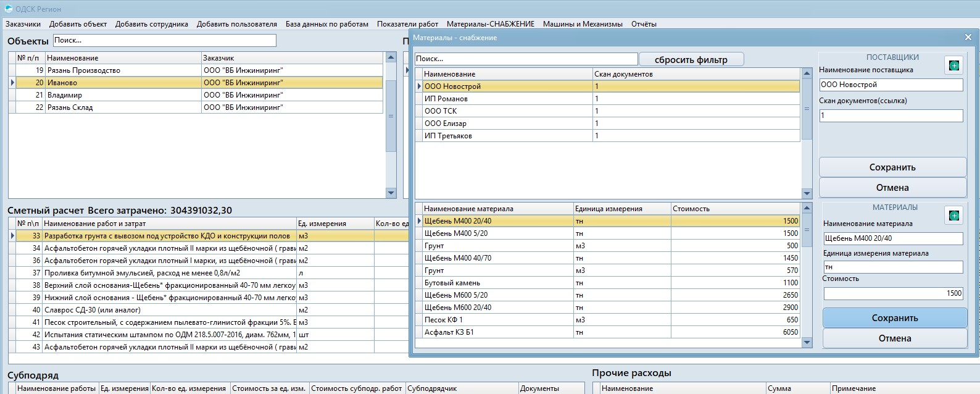Edit the Наименование материала field

[893, 238]
